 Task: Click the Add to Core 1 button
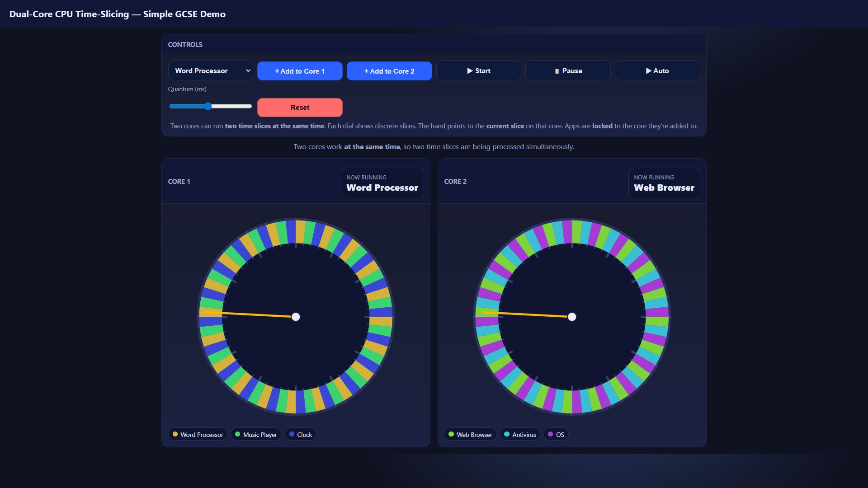click(x=300, y=71)
